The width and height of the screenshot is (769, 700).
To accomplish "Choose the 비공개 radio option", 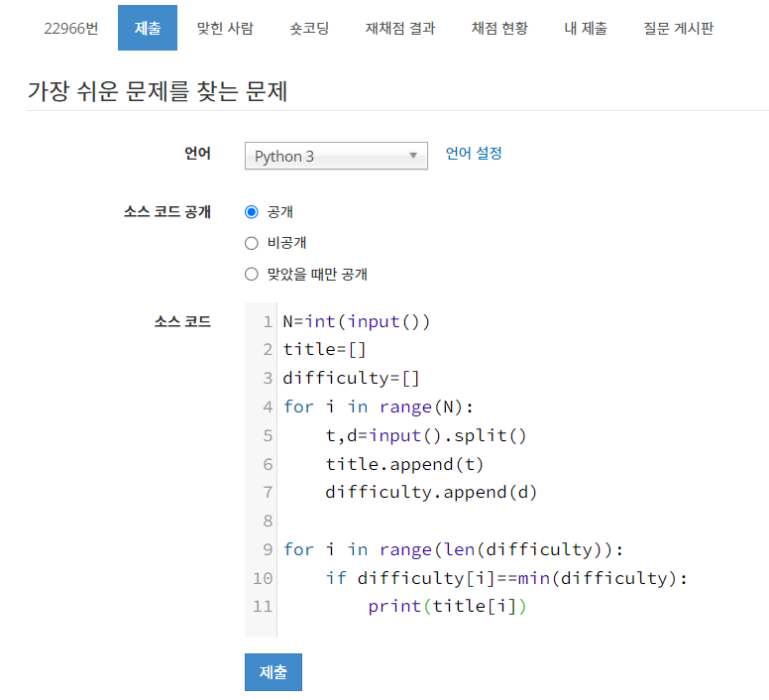I will point(251,243).
